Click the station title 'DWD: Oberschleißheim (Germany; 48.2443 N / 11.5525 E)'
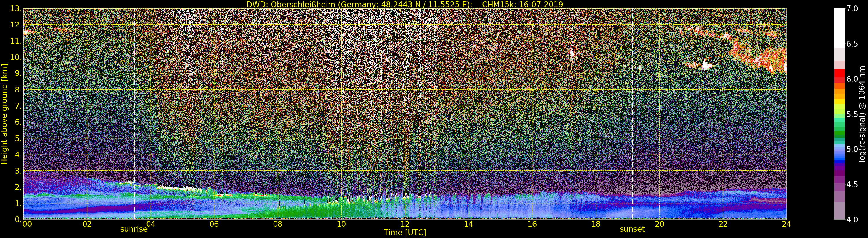The width and height of the screenshot is (868, 238). [x=359, y=4]
